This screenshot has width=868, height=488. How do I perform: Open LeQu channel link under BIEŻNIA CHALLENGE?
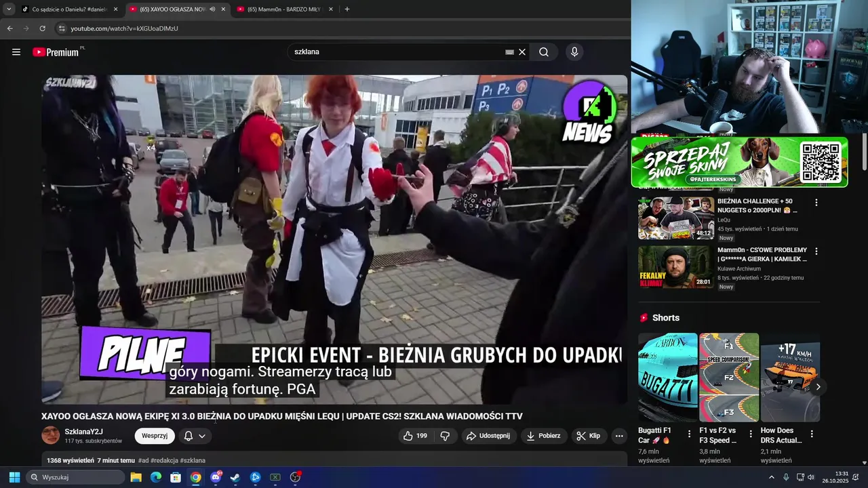coord(725,220)
